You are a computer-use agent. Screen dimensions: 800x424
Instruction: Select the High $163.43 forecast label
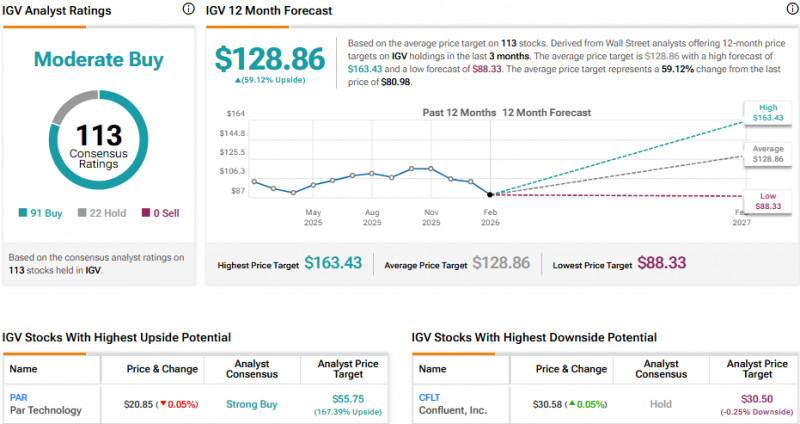coord(766,113)
